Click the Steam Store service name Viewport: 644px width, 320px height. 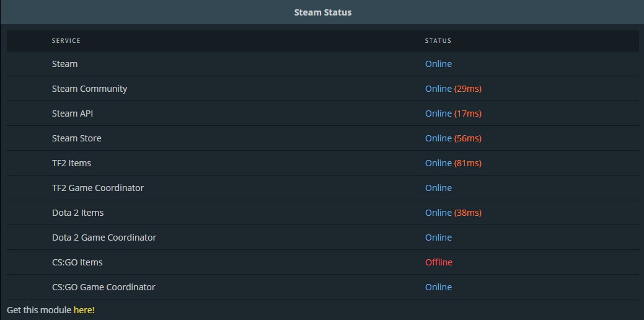76,138
